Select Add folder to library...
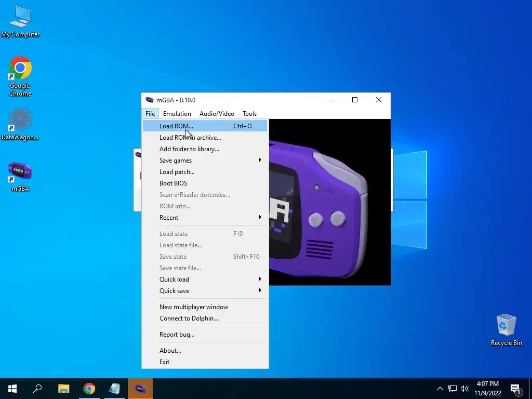 pyautogui.click(x=205, y=149)
